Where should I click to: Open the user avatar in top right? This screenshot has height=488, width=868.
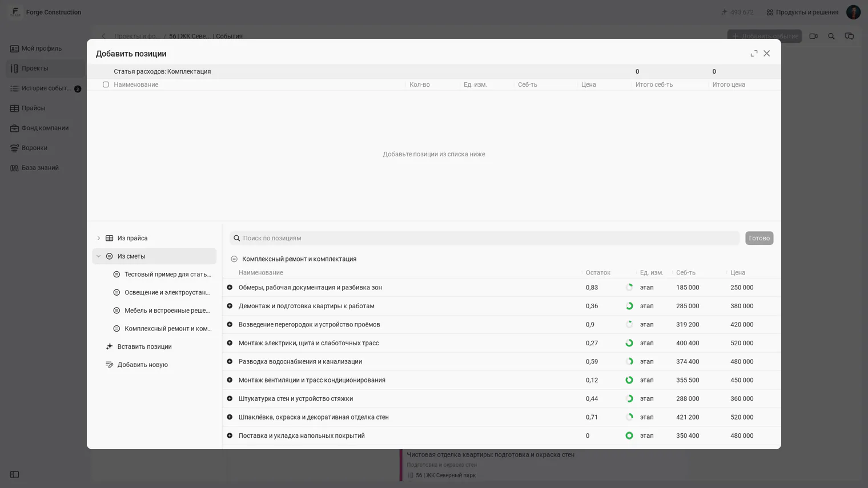click(x=853, y=12)
